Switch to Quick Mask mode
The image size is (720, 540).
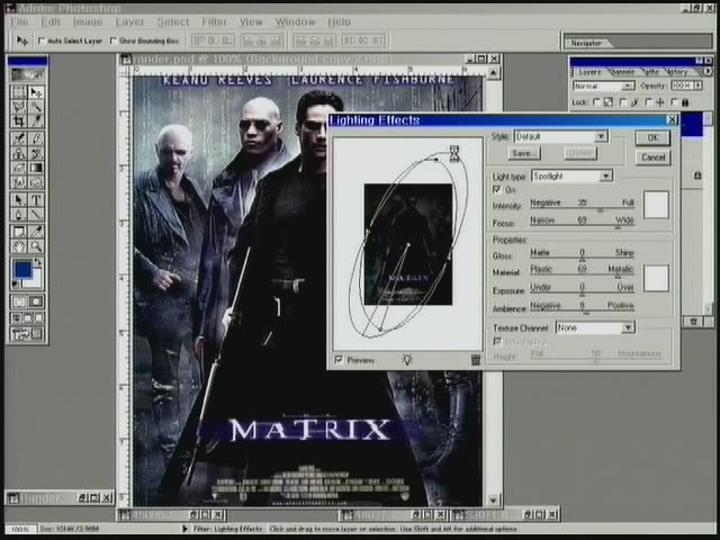(36, 302)
